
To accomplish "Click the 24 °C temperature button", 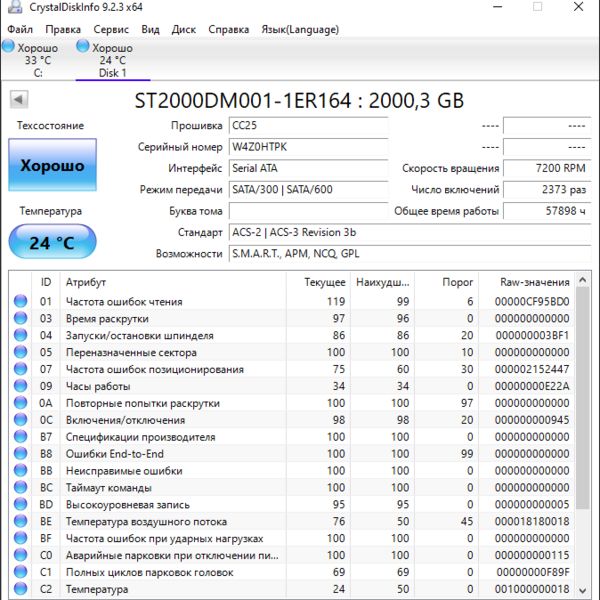I will (x=52, y=242).
